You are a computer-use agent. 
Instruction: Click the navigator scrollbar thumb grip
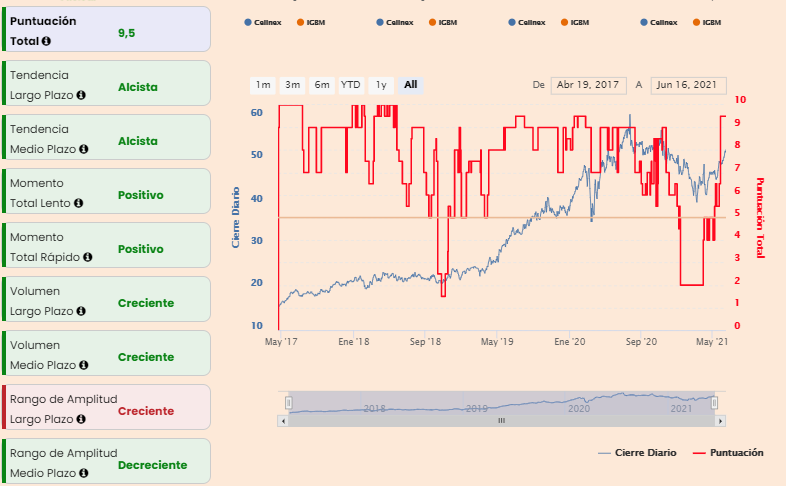pyautogui.click(x=501, y=421)
